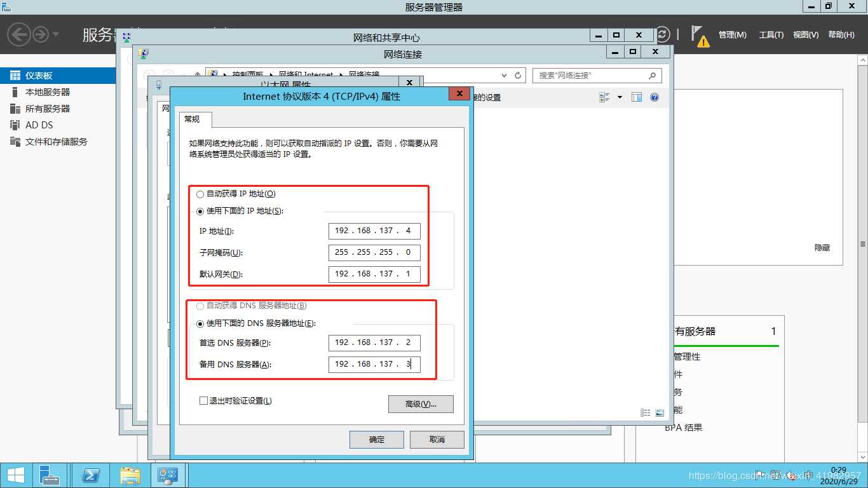
Task: Click change-view icon in Network Connections toolbar
Action: [605, 97]
